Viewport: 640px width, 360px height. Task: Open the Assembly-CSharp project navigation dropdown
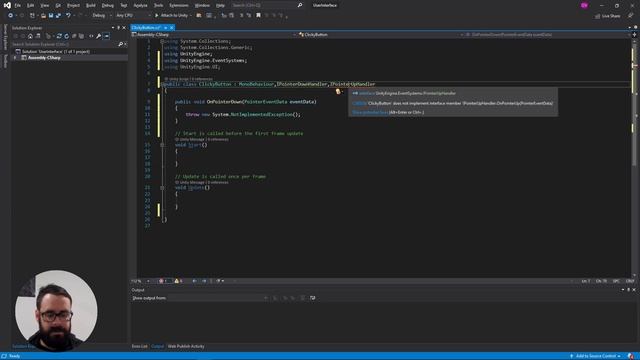(x=214, y=35)
